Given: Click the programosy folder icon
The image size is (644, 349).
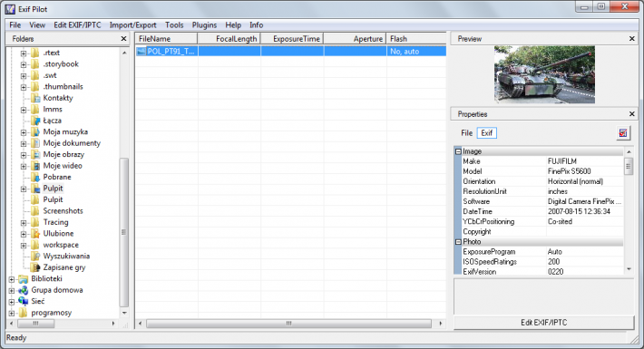Looking at the screenshot, I should coord(24,313).
